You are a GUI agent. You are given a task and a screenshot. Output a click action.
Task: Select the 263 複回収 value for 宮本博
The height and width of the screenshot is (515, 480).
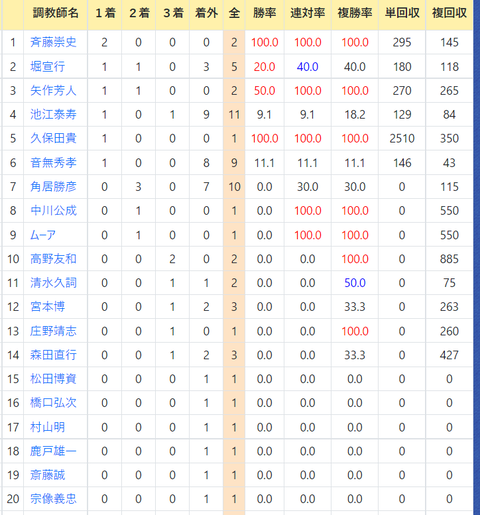449,307
